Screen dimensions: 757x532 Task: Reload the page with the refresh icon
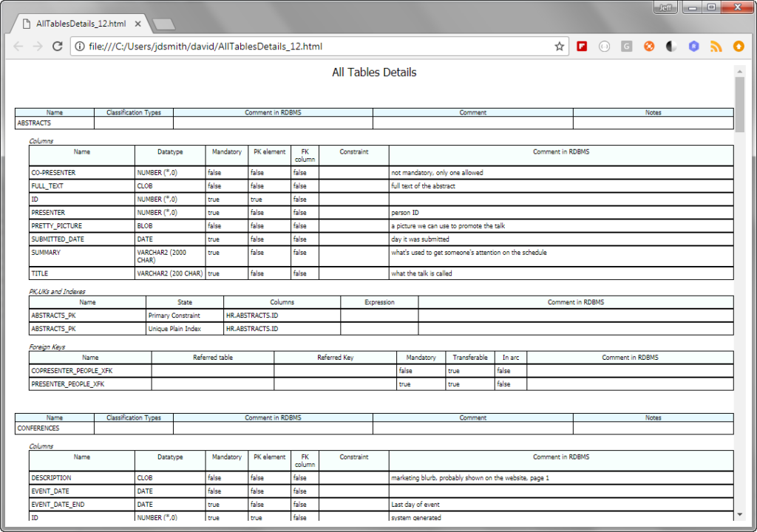click(x=58, y=47)
